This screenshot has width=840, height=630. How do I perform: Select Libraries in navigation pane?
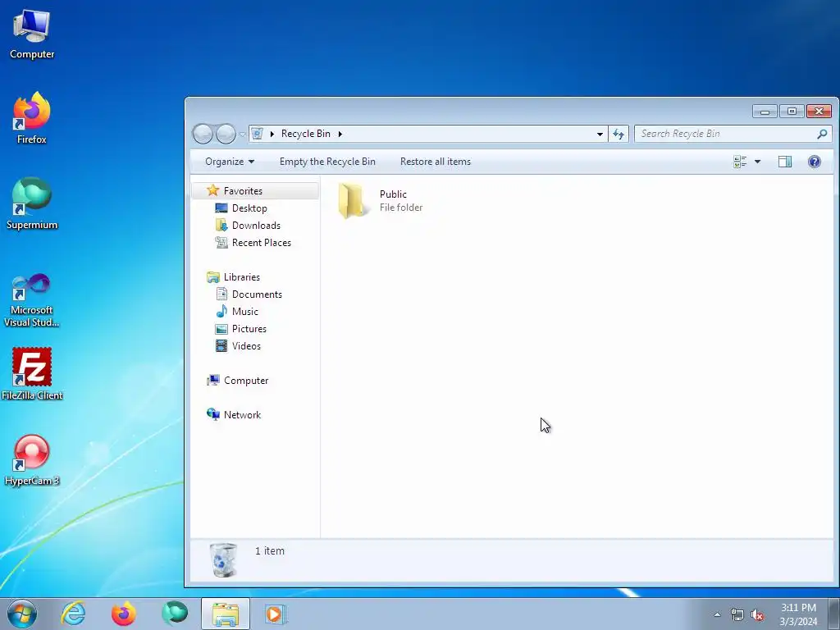coord(241,277)
